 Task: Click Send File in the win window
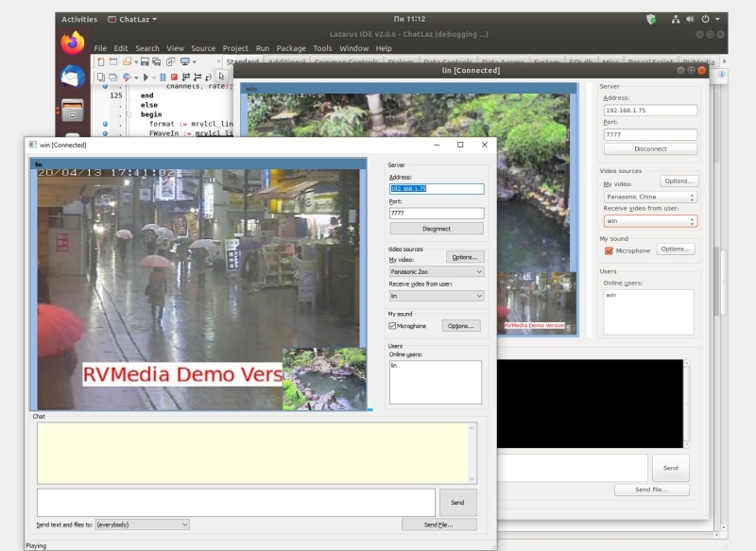[x=438, y=524]
